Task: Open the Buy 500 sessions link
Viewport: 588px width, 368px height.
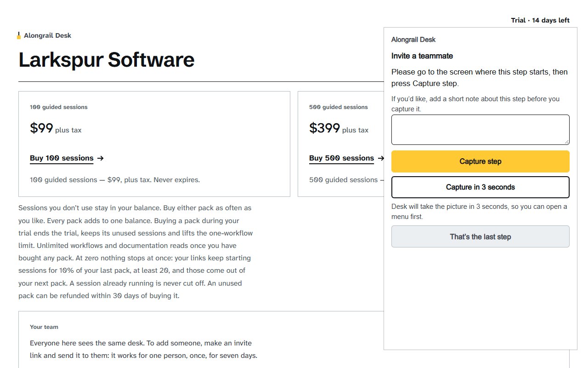Action: click(x=341, y=158)
